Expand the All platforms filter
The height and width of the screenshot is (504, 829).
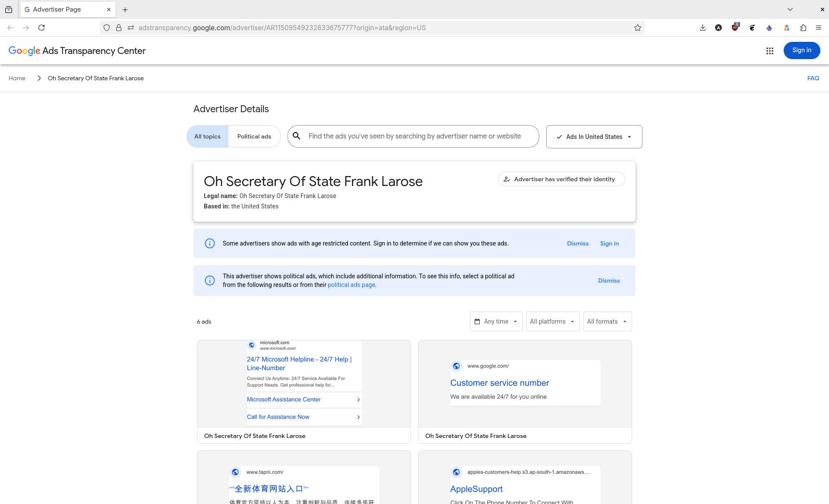pos(553,321)
